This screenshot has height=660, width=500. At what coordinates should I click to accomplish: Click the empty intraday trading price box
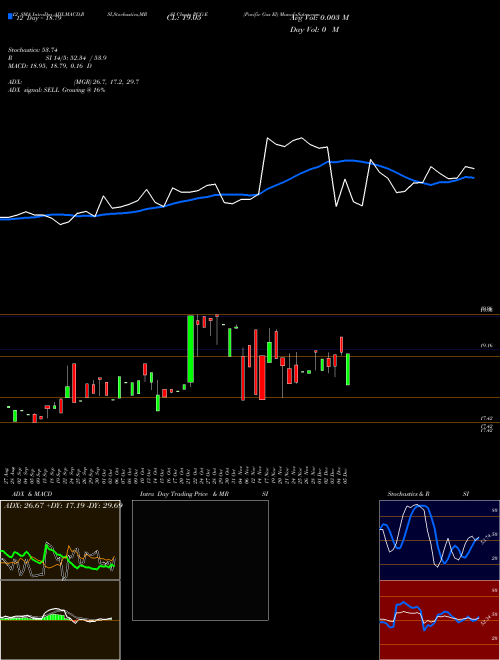(x=200, y=560)
